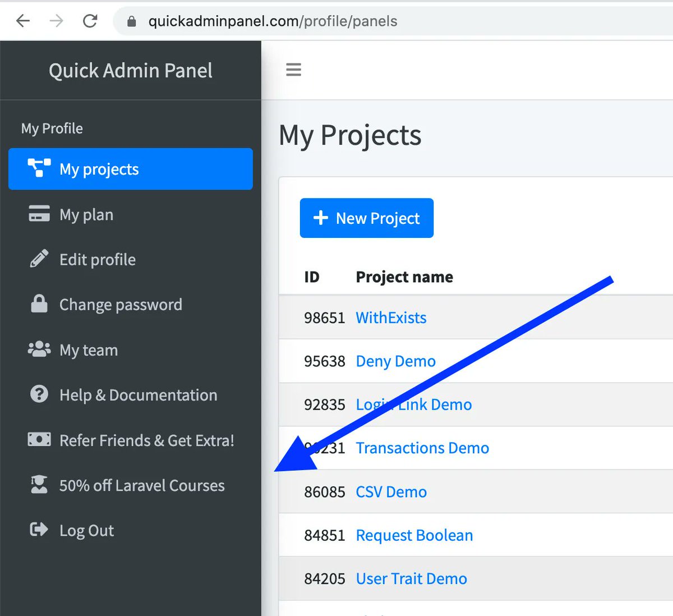Open 50% off Laravel Courses

coord(131,485)
